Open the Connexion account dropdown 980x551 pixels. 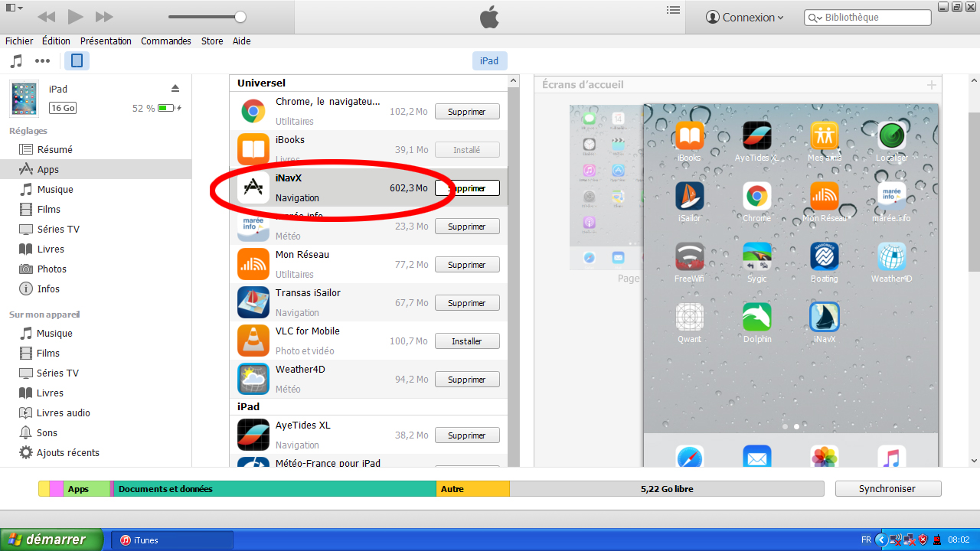coord(744,17)
